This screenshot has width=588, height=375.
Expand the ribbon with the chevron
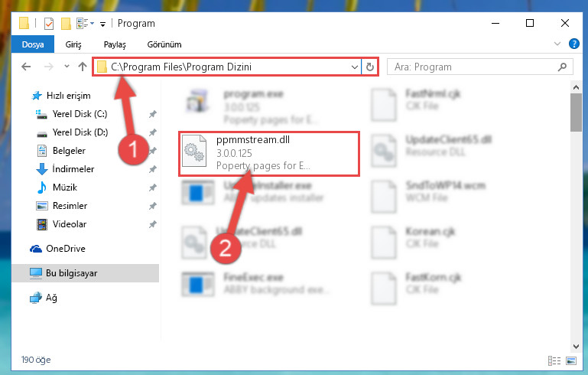(557, 44)
